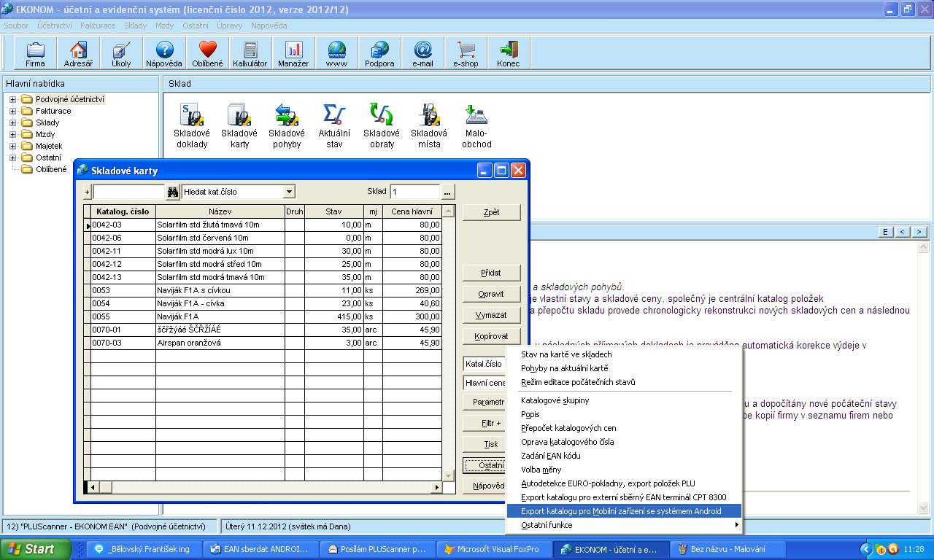934x560 pixels.
Task: Click the Sklad number input field
Action: point(415,192)
